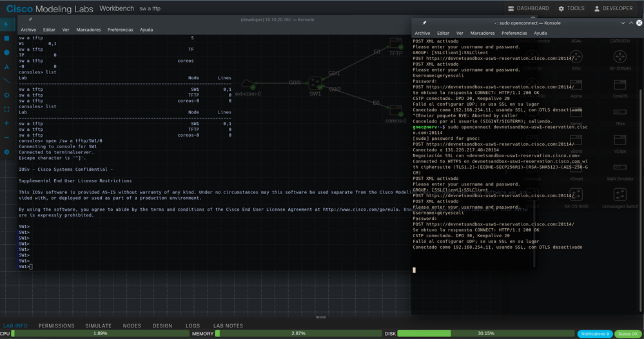Click the G0/2 interface label
Screen dimensions: 644x339
335,89
